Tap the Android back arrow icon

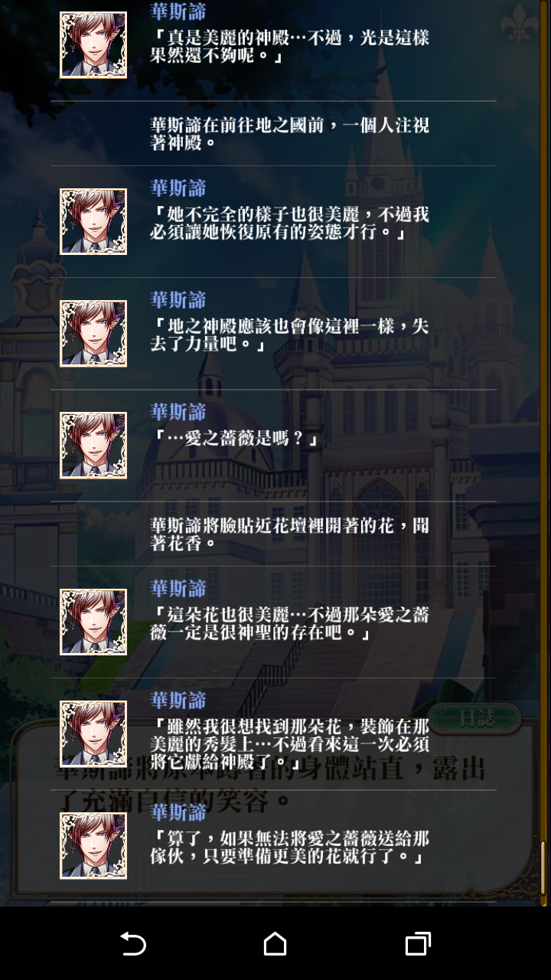coord(133,944)
